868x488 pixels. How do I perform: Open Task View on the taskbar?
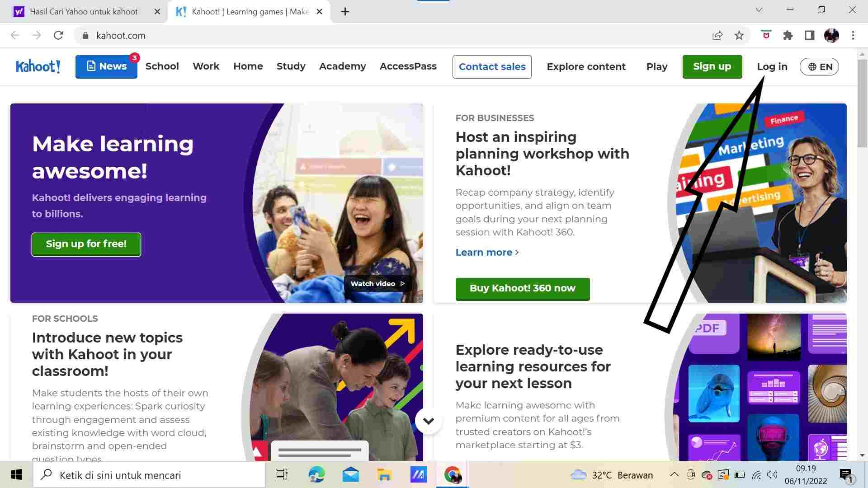pos(282,475)
